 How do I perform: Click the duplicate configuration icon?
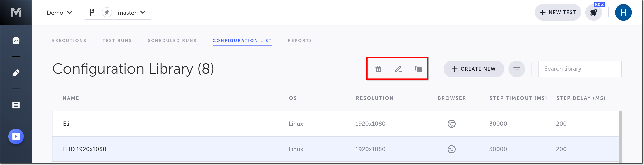(418, 69)
